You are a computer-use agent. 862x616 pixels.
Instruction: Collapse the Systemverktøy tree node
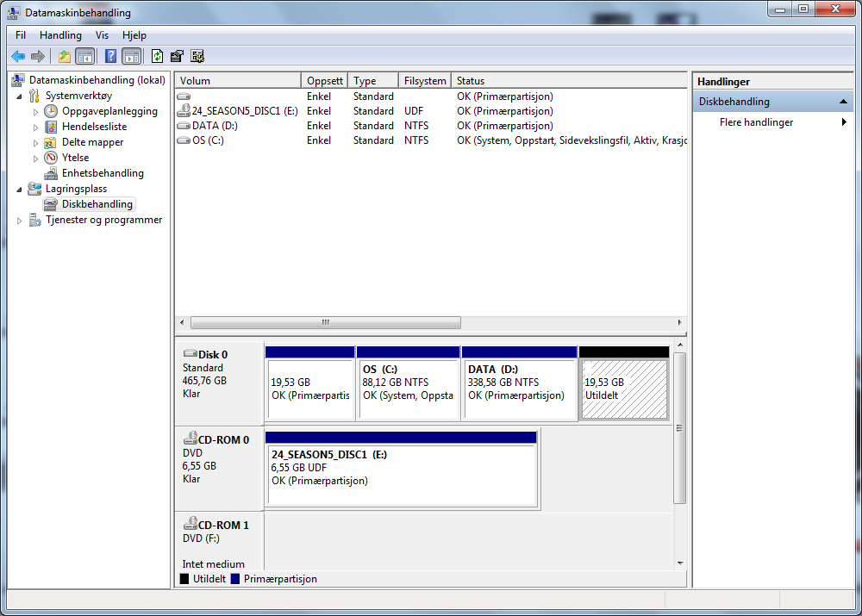pyautogui.click(x=19, y=96)
